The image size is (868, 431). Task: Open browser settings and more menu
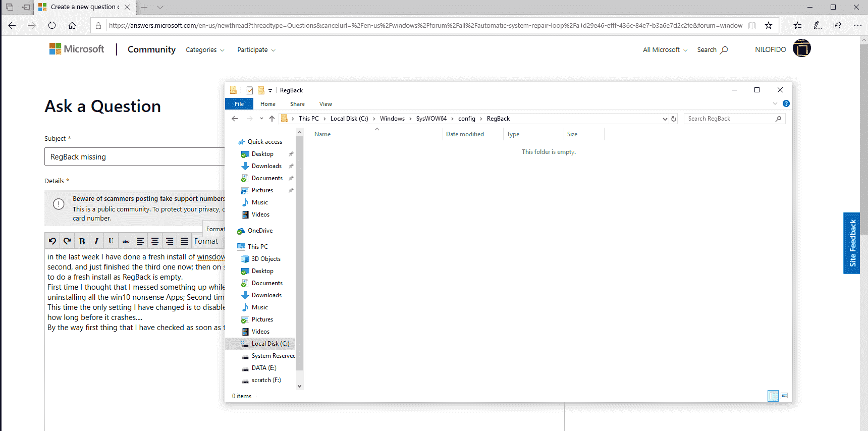tap(857, 25)
